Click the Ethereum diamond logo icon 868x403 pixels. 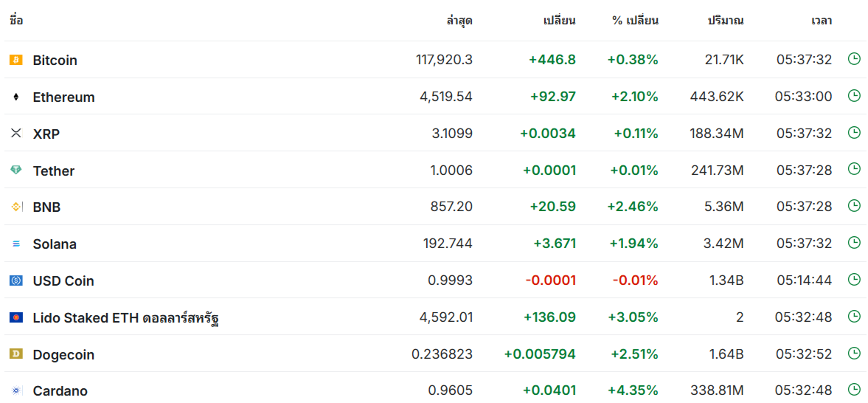16,97
